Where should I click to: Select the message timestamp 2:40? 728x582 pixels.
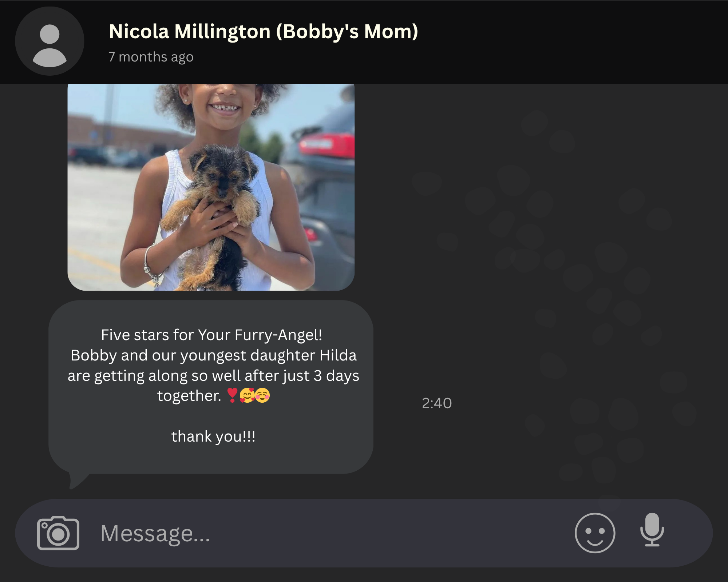[x=437, y=403]
